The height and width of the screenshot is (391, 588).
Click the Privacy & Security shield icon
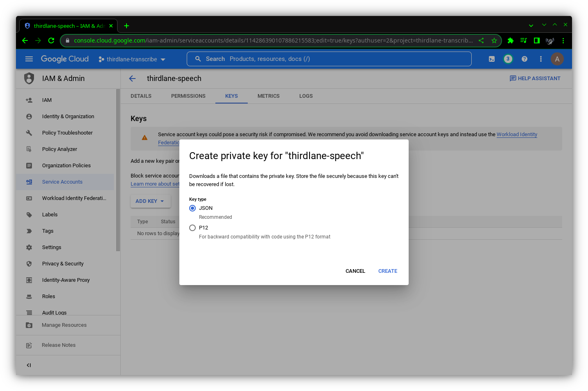[29, 264]
